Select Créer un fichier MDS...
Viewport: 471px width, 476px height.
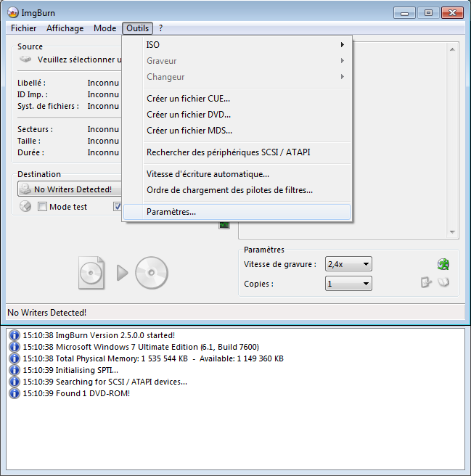(237, 131)
